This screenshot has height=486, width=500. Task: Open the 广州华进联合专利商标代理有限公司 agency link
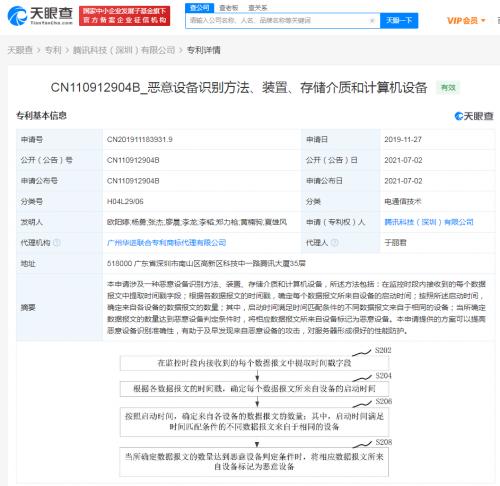(166, 243)
